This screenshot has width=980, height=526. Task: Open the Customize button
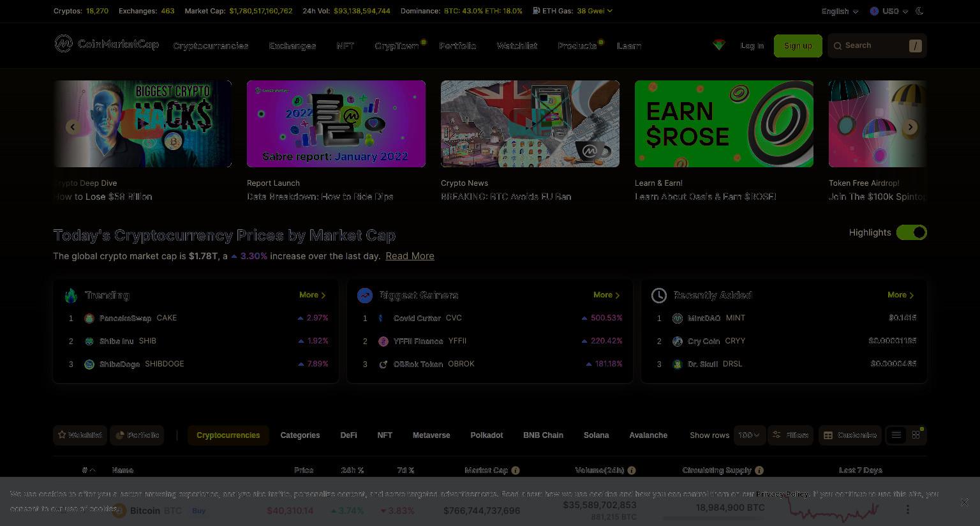point(850,435)
